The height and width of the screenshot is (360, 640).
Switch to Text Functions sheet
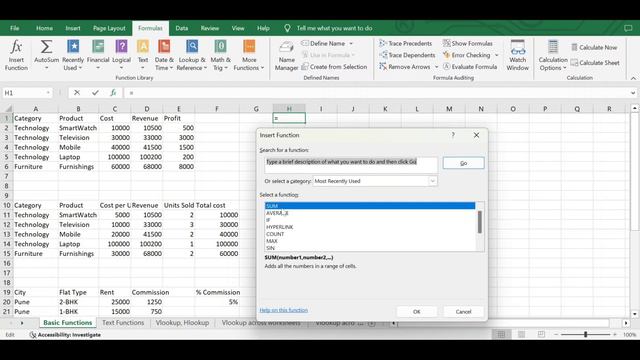[123, 322]
